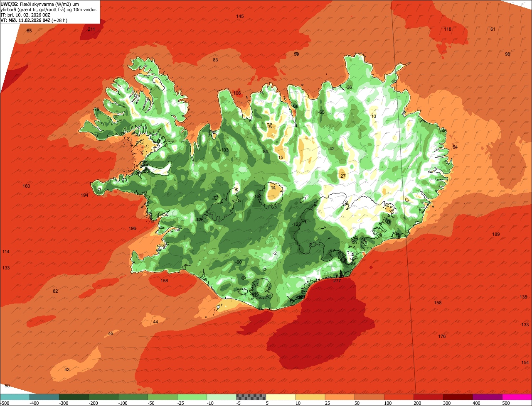This screenshot has width=532, height=406.
Task: Click the purple 400 to 500 legend swatch
Action: 487,396
